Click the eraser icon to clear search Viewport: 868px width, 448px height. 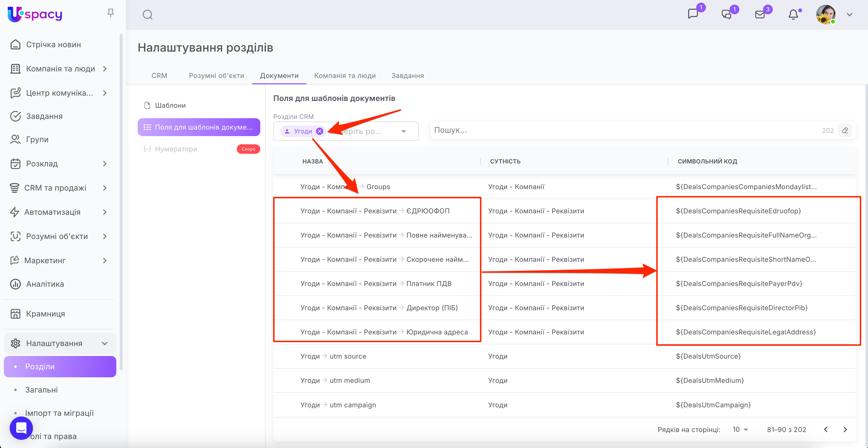tap(845, 130)
